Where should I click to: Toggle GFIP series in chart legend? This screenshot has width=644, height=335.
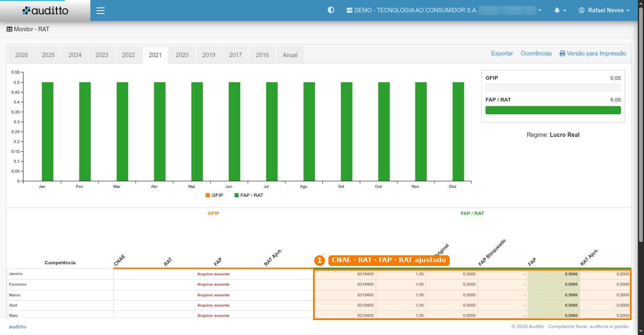[x=214, y=195]
